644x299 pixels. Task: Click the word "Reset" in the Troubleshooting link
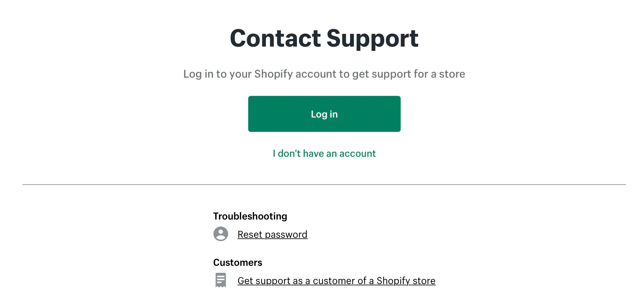[250, 234]
